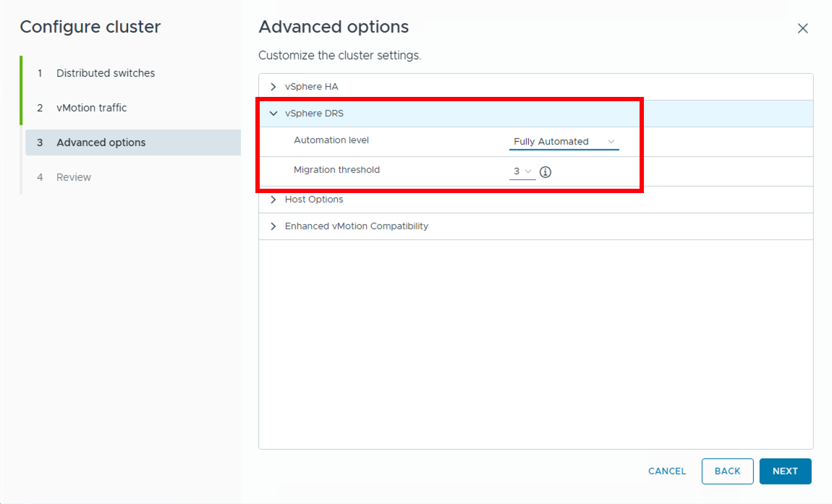Expand the Host Options section

[x=273, y=200]
